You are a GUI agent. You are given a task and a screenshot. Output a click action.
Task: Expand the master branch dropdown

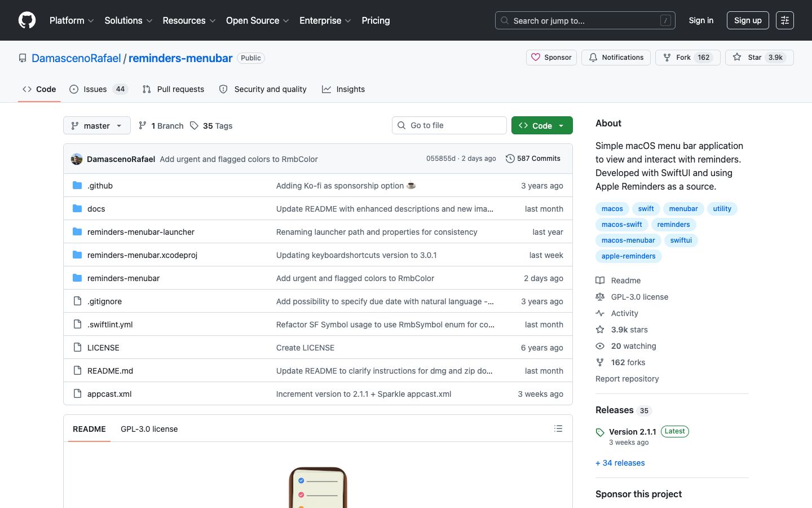97,125
